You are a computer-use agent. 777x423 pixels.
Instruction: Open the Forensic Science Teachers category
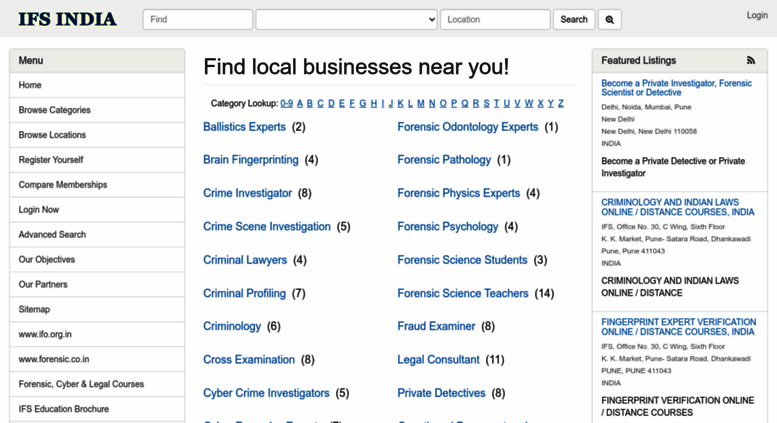tap(463, 293)
